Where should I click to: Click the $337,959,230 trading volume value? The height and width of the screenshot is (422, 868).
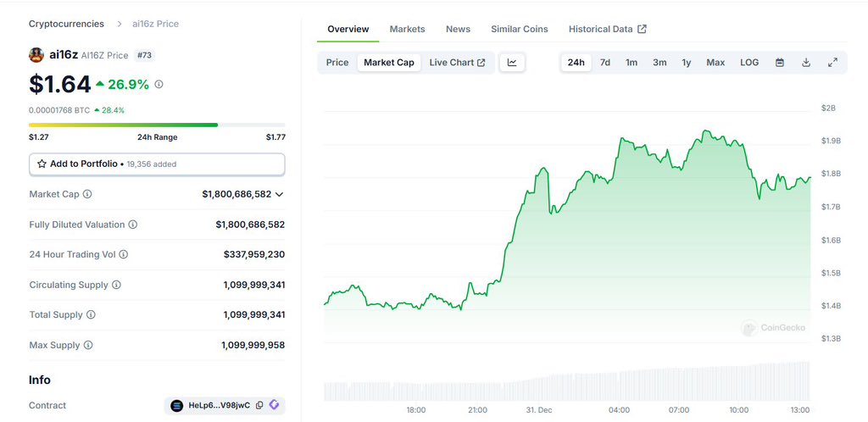(x=254, y=254)
